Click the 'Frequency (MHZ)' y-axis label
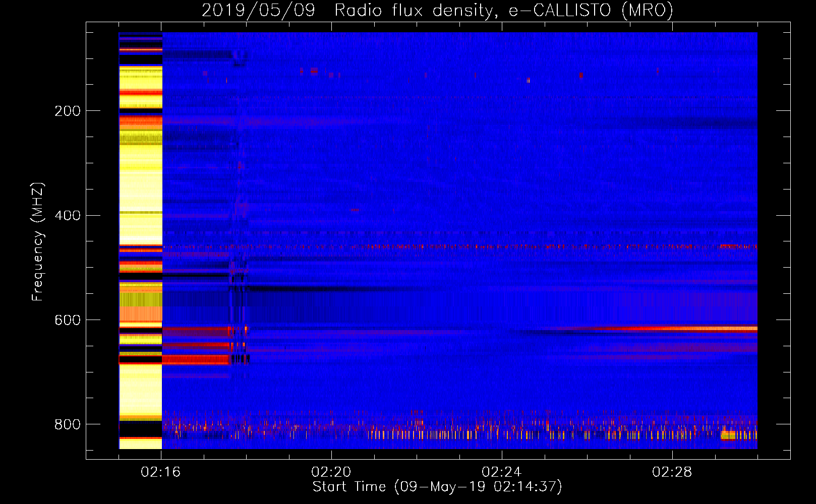 point(38,241)
